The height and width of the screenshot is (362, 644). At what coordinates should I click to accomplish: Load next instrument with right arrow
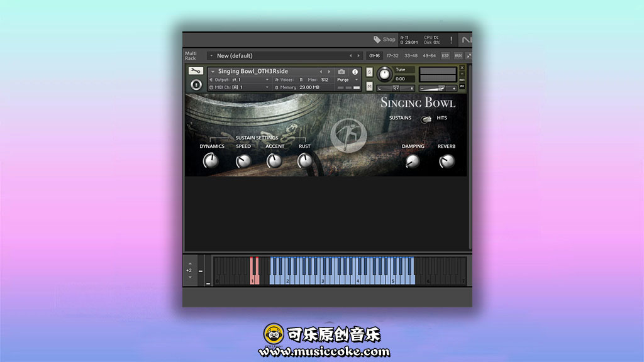(328, 72)
